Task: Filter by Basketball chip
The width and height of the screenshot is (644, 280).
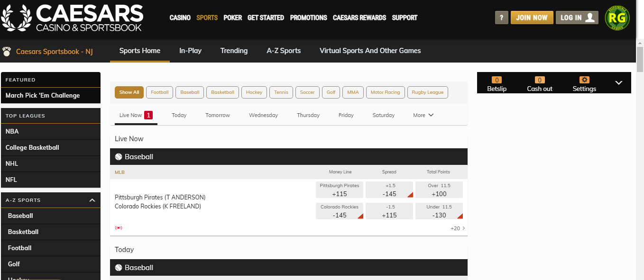Action: coord(222,92)
